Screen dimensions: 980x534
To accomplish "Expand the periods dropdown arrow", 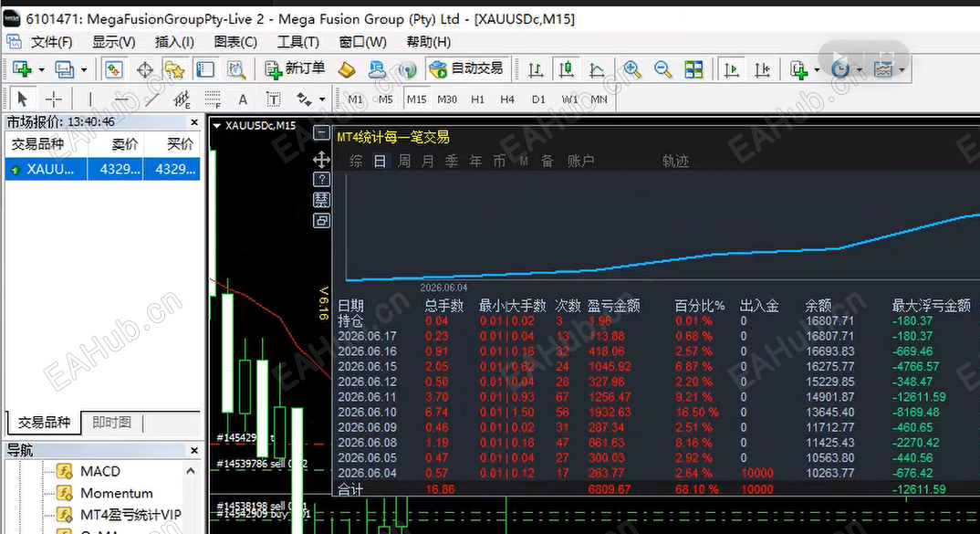I will (860, 70).
